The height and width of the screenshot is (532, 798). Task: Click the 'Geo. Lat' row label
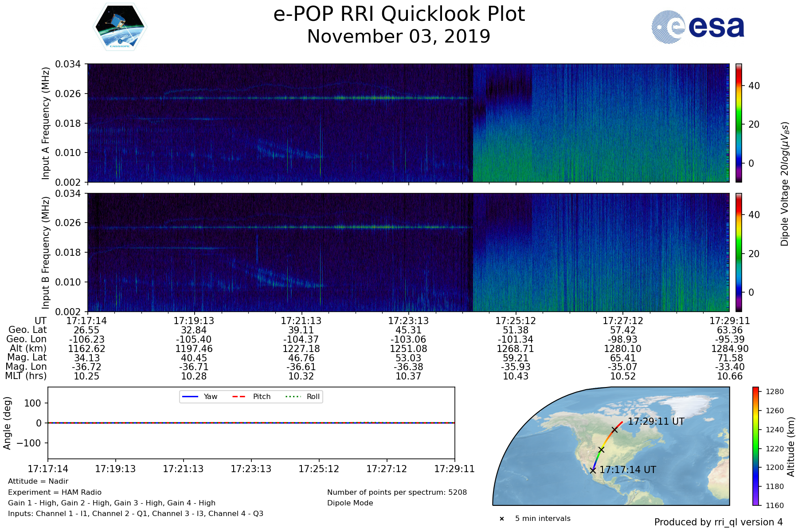(27, 330)
